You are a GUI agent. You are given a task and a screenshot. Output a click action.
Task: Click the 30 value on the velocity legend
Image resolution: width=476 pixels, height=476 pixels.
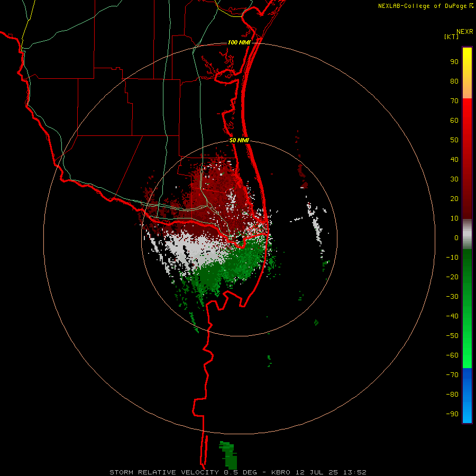pyautogui.click(x=454, y=179)
